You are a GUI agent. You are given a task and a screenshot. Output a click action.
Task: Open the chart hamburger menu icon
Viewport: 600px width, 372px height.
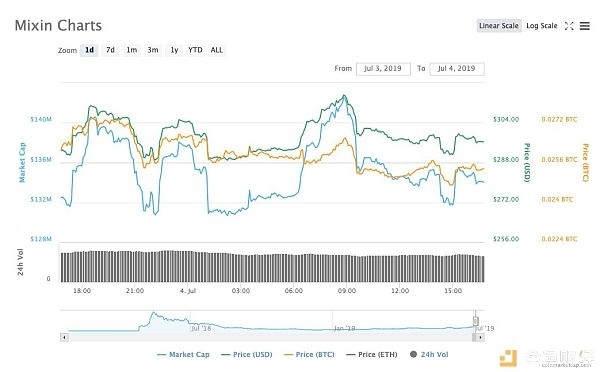(585, 26)
